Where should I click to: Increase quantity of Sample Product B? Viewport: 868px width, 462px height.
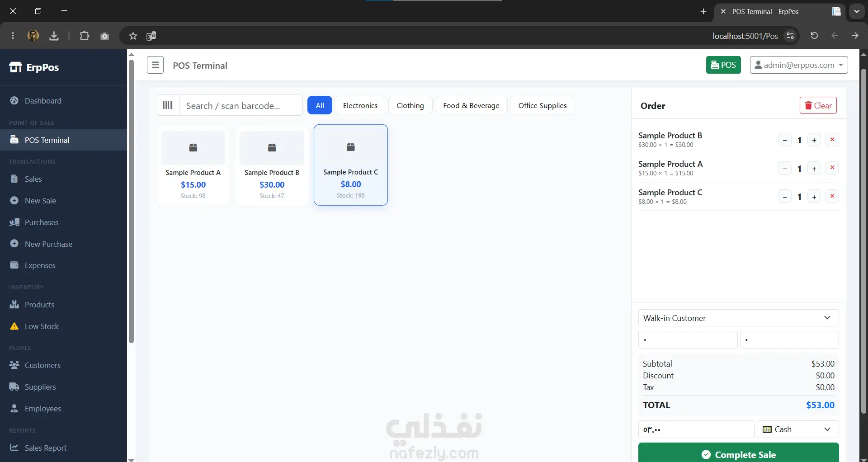[x=814, y=140]
